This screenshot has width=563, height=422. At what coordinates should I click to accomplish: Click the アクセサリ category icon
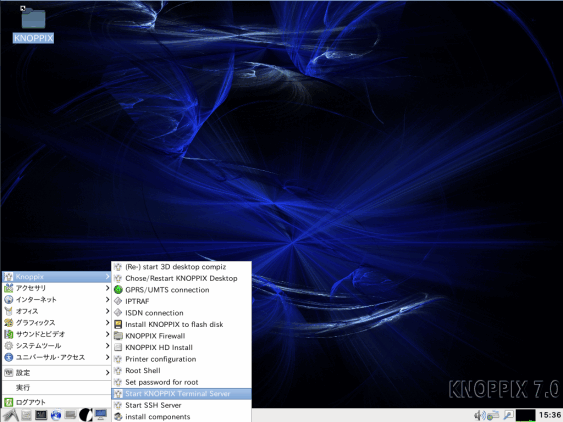8,288
